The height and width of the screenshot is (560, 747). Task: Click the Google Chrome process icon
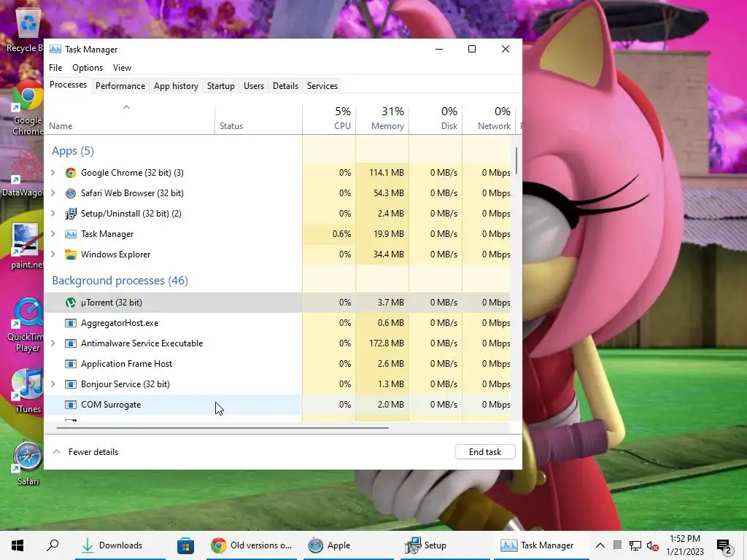pos(71,173)
